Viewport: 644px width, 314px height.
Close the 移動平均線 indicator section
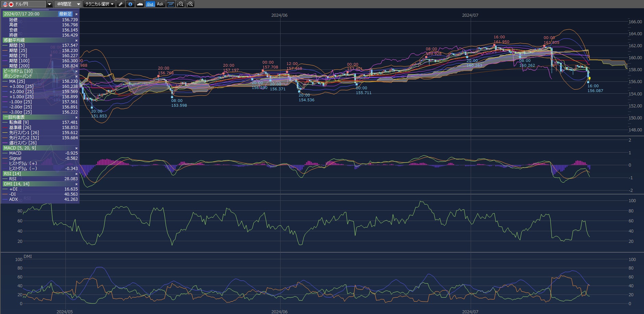tap(76, 40)
